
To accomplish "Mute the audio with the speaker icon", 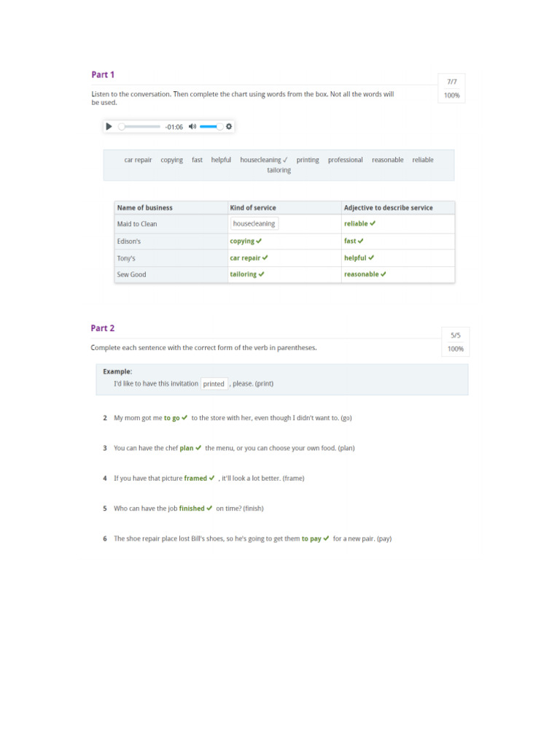I will point(192,126).
